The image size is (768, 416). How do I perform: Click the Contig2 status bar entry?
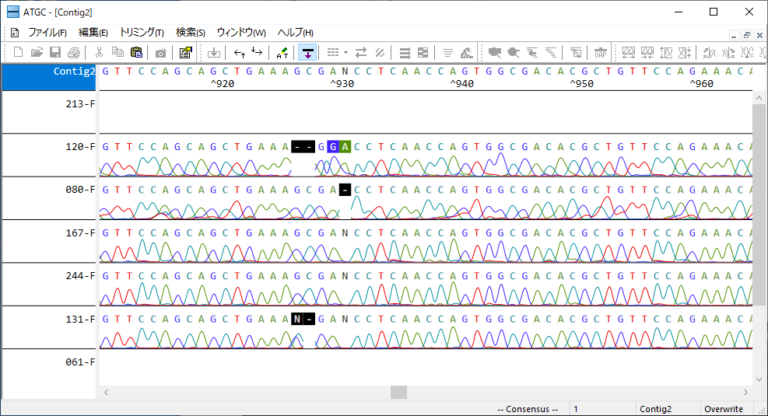tap(655, 409)
